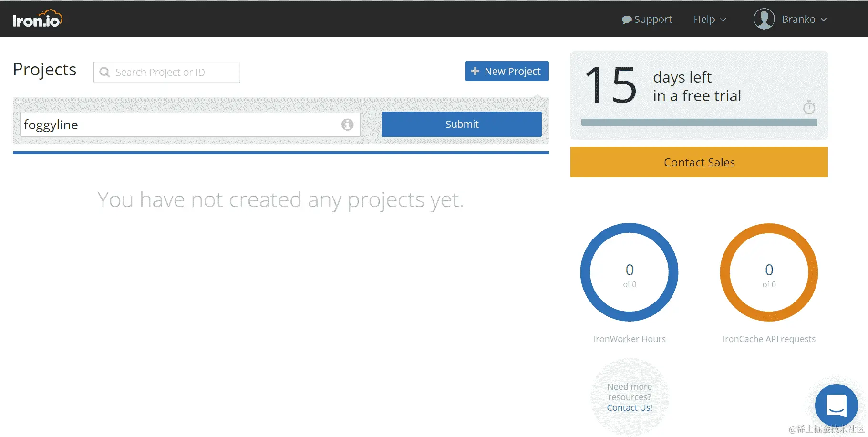Click the info icon in project name field

[347, 125]
